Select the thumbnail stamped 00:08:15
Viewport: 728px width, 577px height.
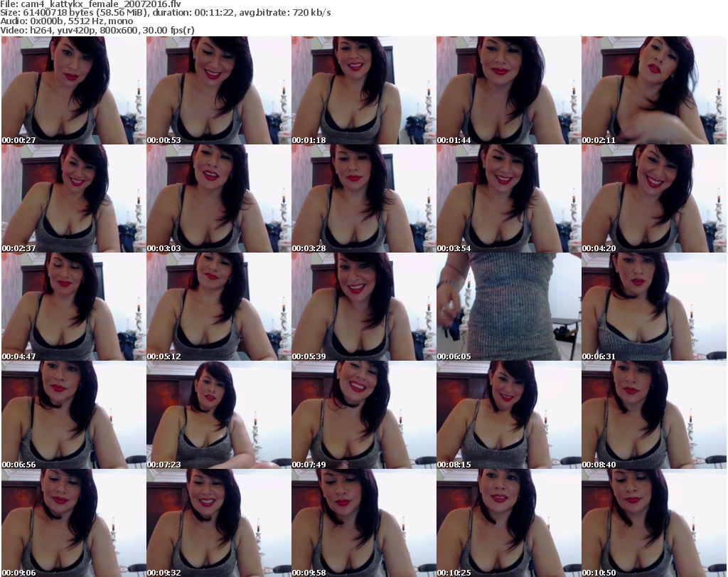coord(508,415)
